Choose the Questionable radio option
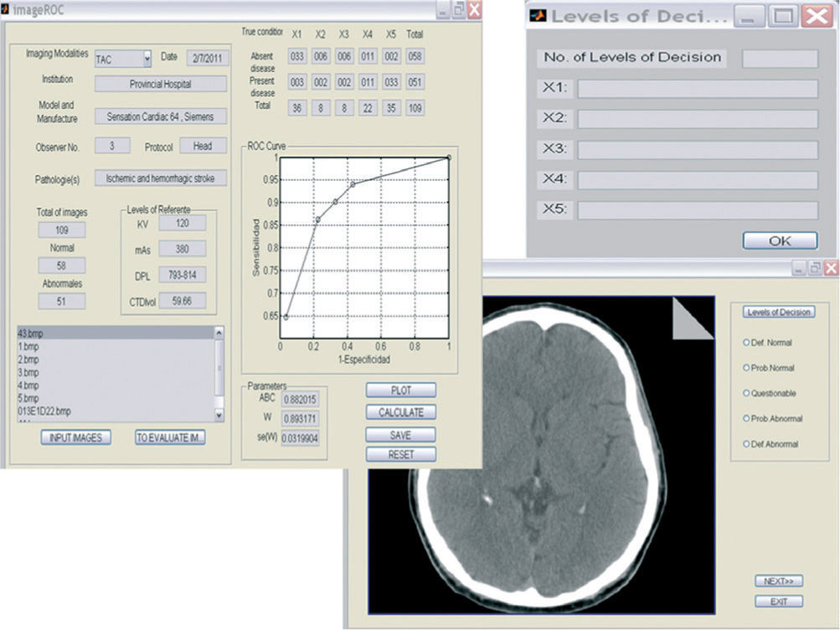Viewport: 840px width, 630px height. coord(746,393)
